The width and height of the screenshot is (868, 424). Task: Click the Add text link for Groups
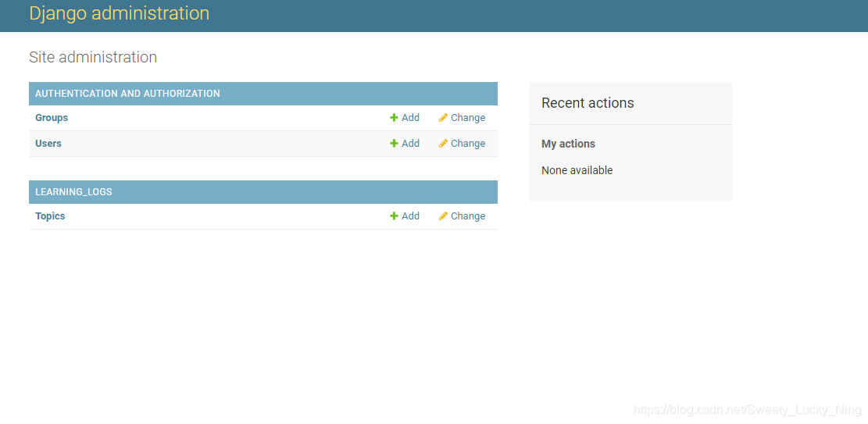(x=411, y=118)
